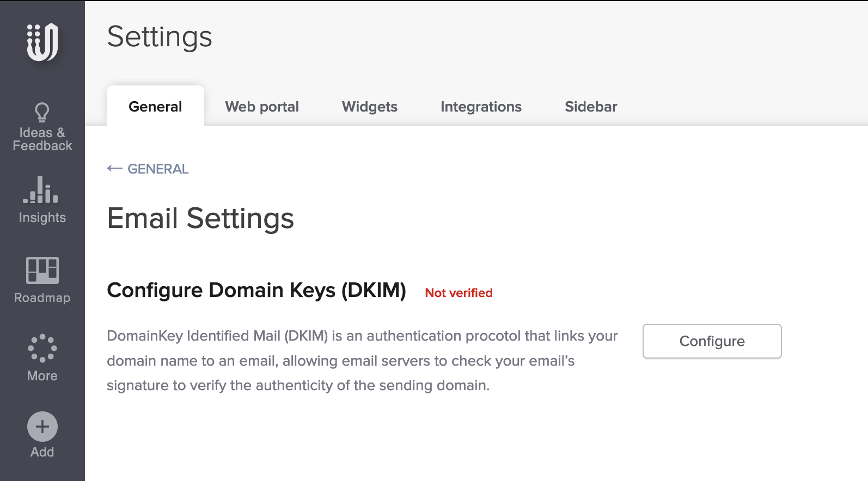The width and height of the screenshot is (868, 481).
Task: Return via the GENERAL breadcrumb link
Action: click(158, 169)
